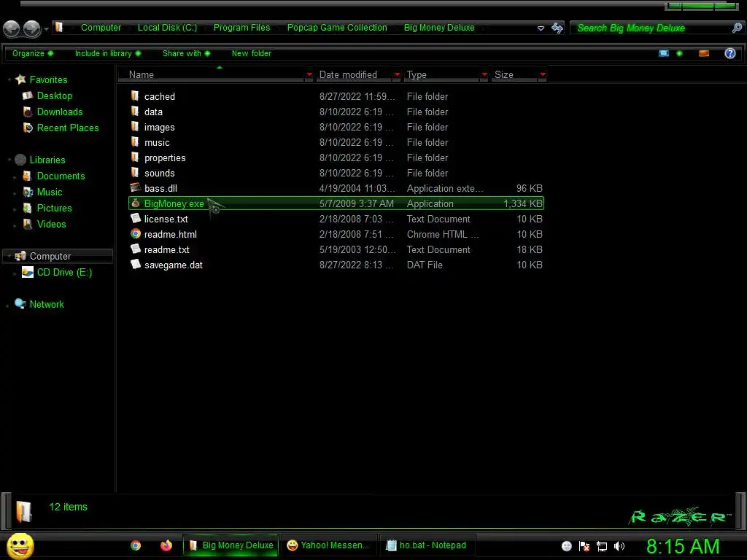The width and height of the screenshot is (747, 560).
Task: Select the BigMoney.exe money bag icon
Action: click(136, 203)
